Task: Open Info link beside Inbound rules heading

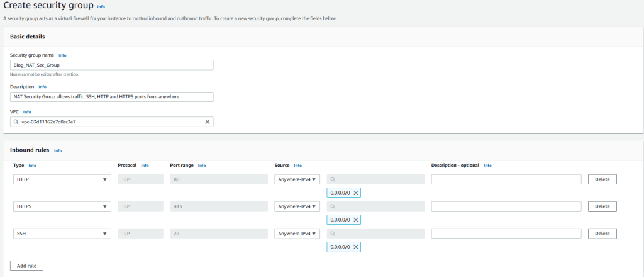Action: click(x=58, y=151)
